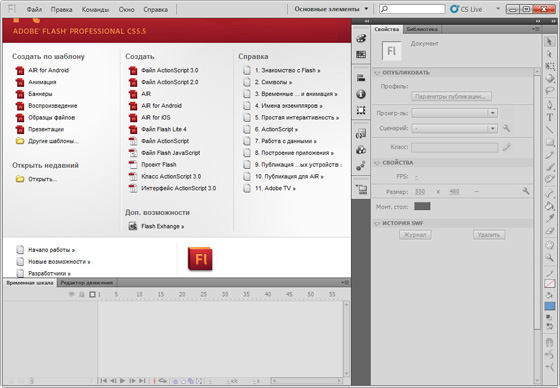The width and height of the screenshot is (560, 388).
Task: Toggle Edit Multiple Frames in timeline
Action: click(191, 381)
